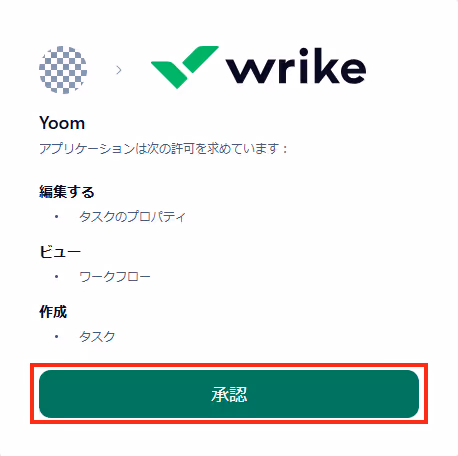The height and width of the screenshot is (456, 458).
Task: Click the 作成 permission heading
Action: (x=53, y=312)
